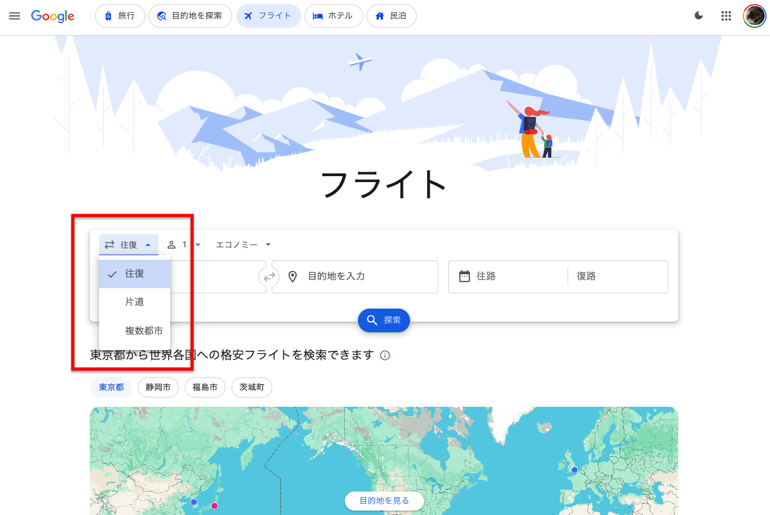Open the エコノミー seat class dropdown
Viewport: 770px width, 515px height.
[244, 244]
